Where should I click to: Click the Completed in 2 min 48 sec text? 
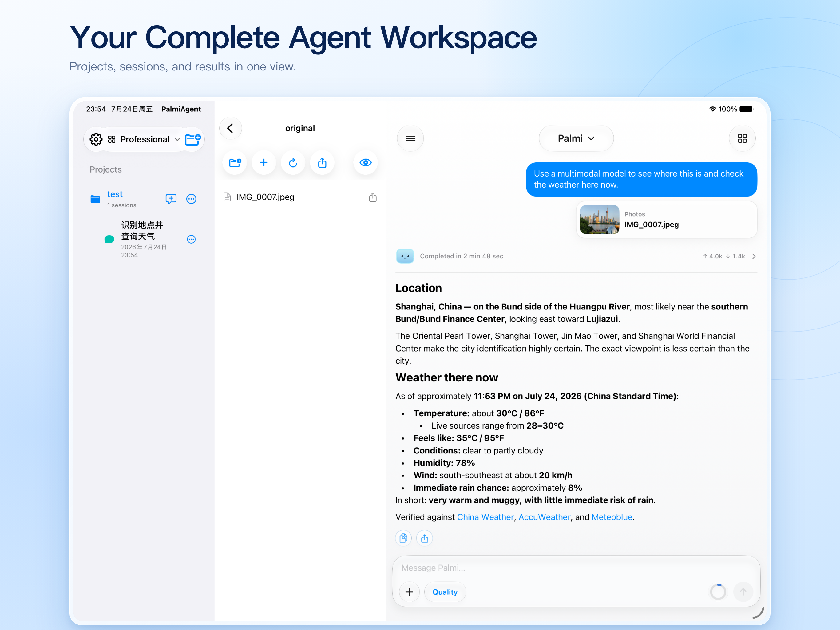coord(462,257)
